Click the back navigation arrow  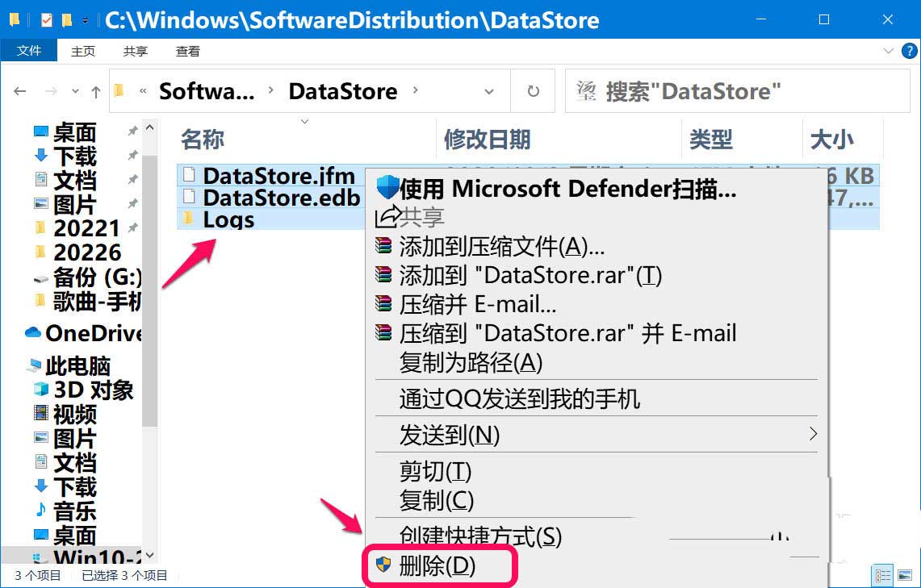(x=20, y=91)
